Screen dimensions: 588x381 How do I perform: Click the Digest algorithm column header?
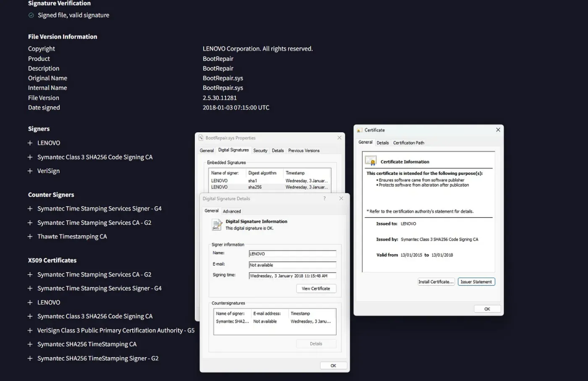point(262,173)
